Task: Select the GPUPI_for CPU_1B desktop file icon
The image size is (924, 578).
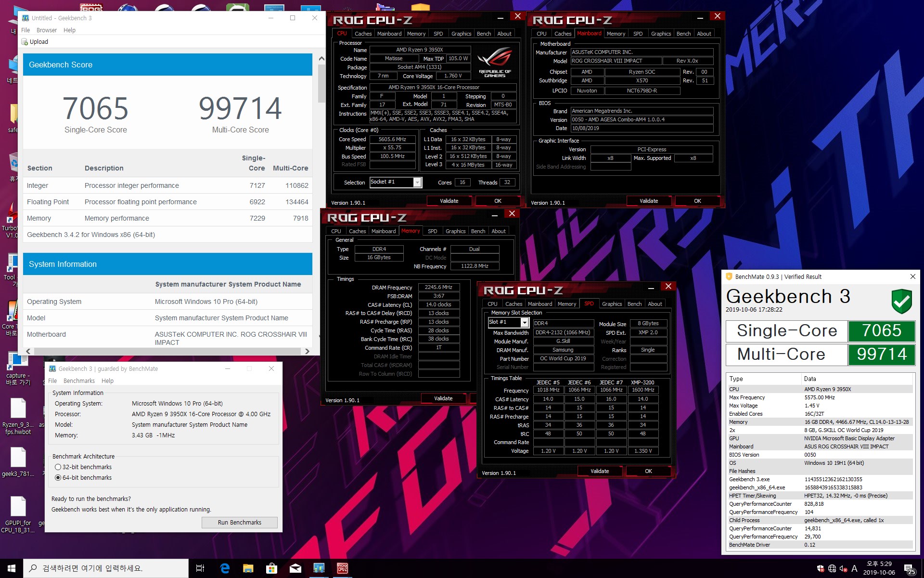Action: click(18, 514)
